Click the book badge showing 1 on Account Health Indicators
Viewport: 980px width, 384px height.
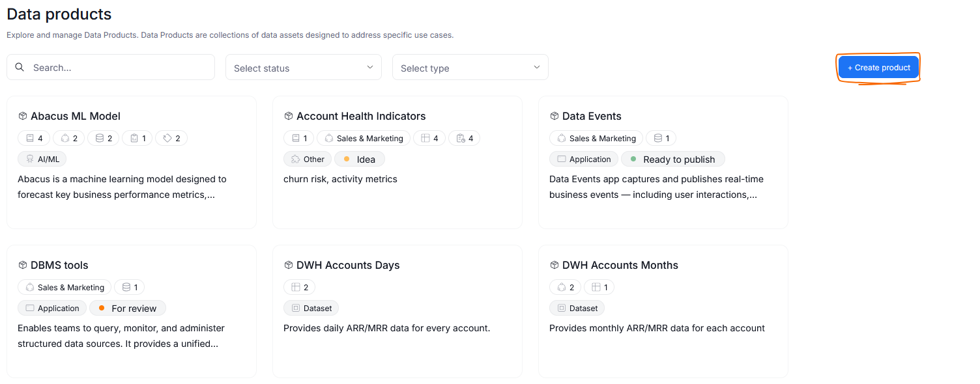(299, 138)
